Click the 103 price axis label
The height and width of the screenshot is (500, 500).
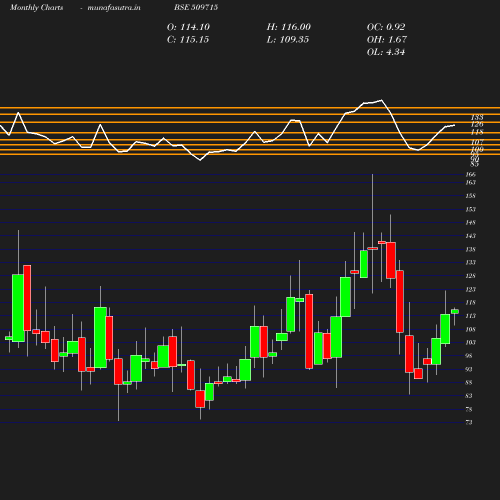coord(471,342)
